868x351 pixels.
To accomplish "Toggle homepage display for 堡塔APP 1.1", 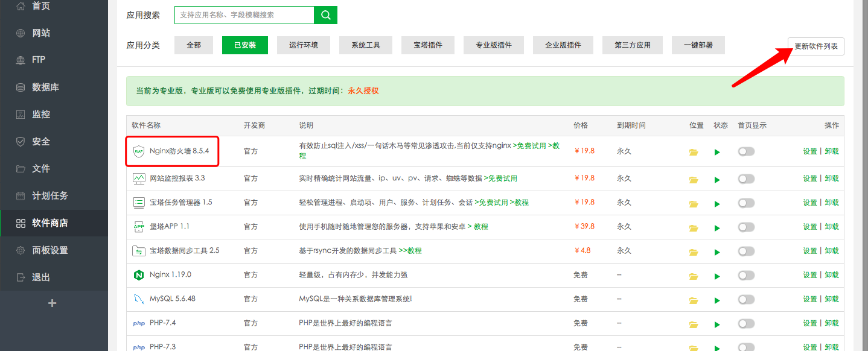I will (746, 227).
